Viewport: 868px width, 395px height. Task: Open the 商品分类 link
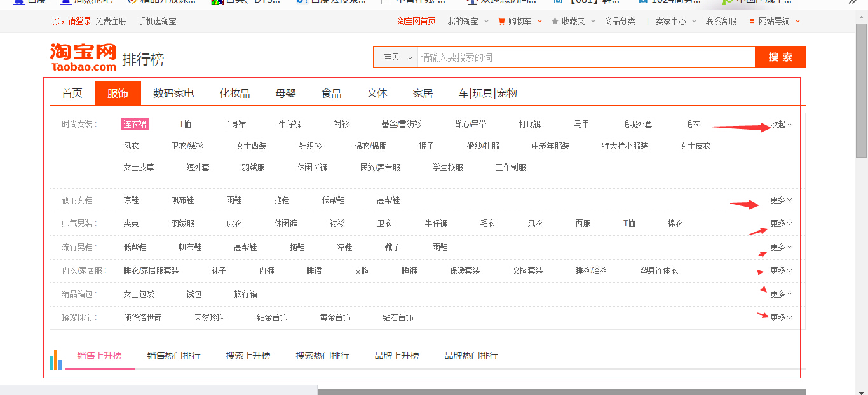point(620,21)
